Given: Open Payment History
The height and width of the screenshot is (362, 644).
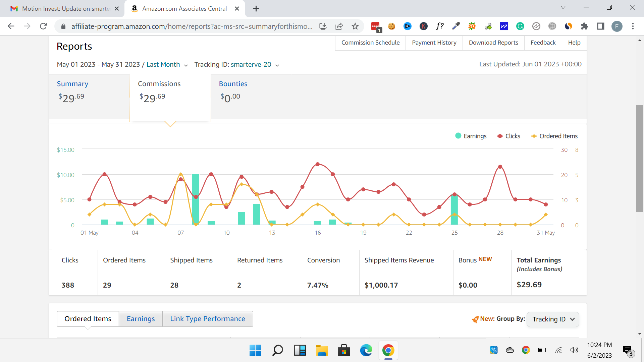Looking at the screenshot, I should 434,43.
